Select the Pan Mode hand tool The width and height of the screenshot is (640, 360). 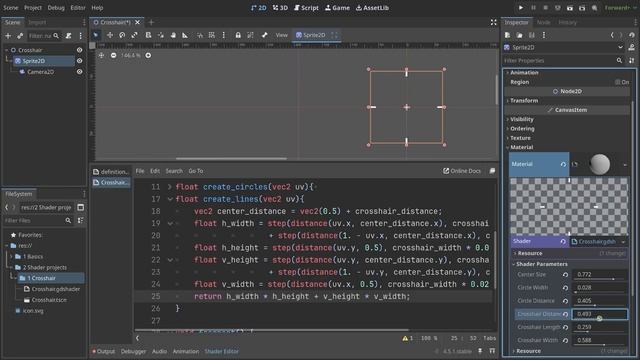tap(173, 35)
